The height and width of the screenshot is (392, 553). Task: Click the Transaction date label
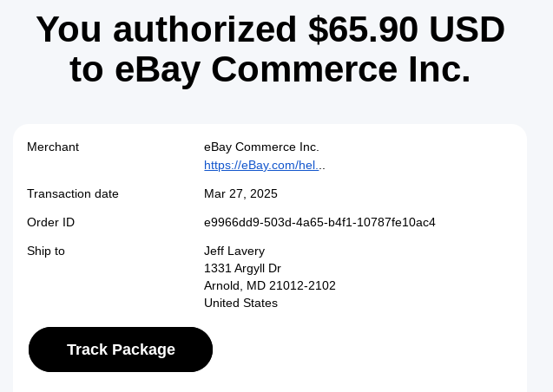pyautogui.click(x=73, y=193)
